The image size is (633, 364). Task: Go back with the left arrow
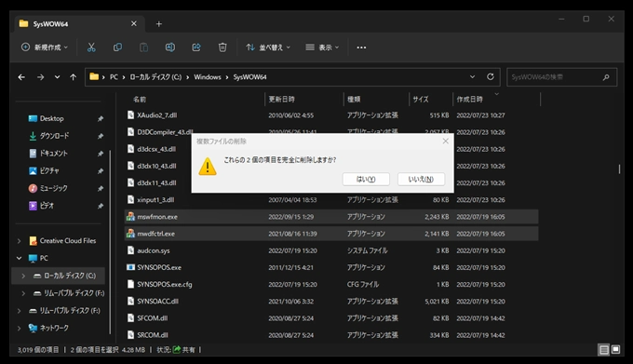[21, 77]
